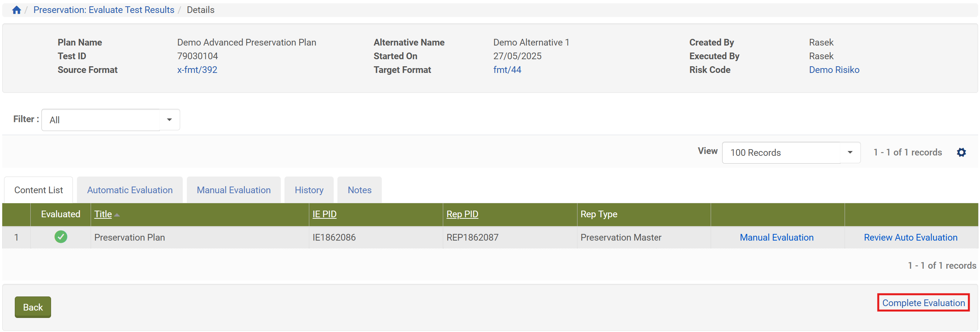Open target format fmt/44 link
The width and height of the screenshot is (980, 332).
507,70
